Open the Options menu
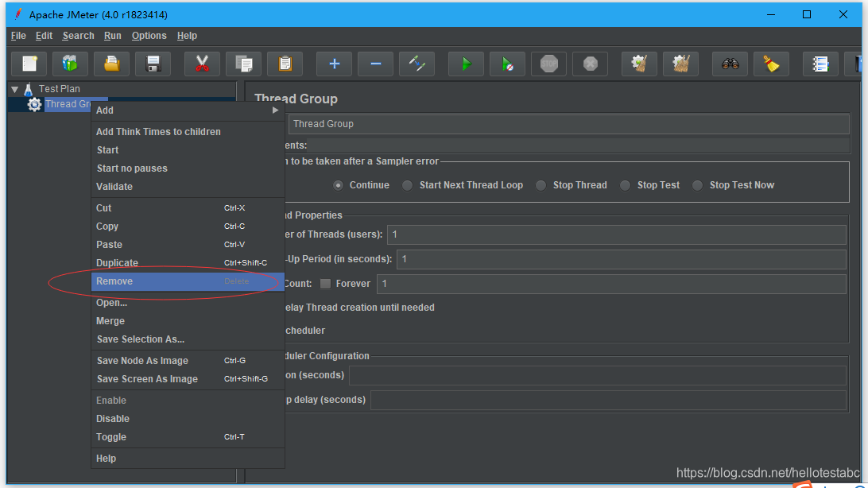Screen dimensions: 868x488 149,36
